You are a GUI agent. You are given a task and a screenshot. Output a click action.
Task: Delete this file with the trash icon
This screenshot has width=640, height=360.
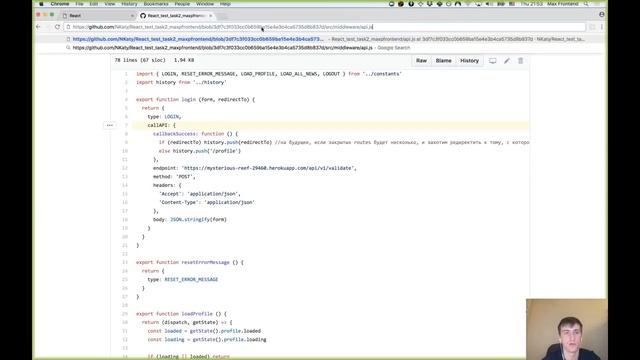(520, 61)
